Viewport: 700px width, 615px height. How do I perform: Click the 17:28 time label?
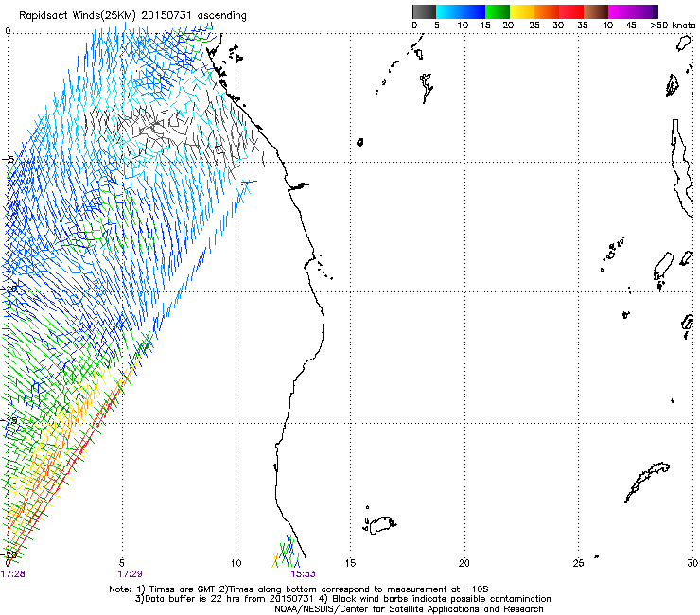click(13, 574)
